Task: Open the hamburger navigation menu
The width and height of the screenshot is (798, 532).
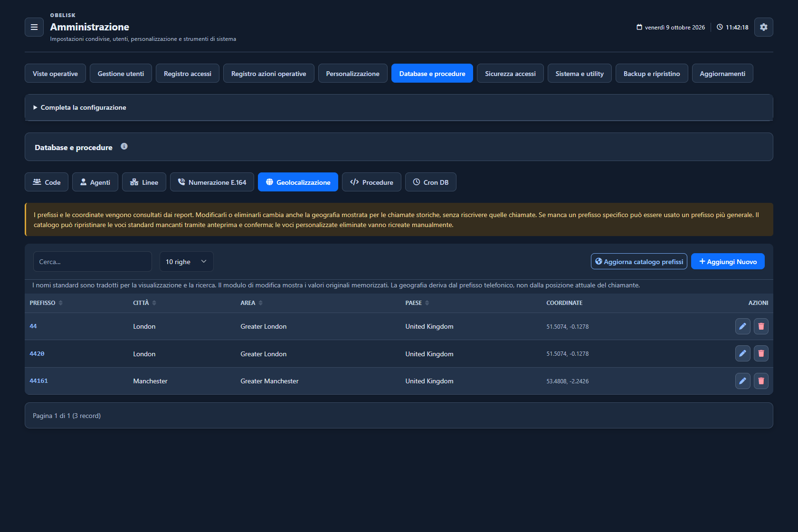Action: click(34, 27)
